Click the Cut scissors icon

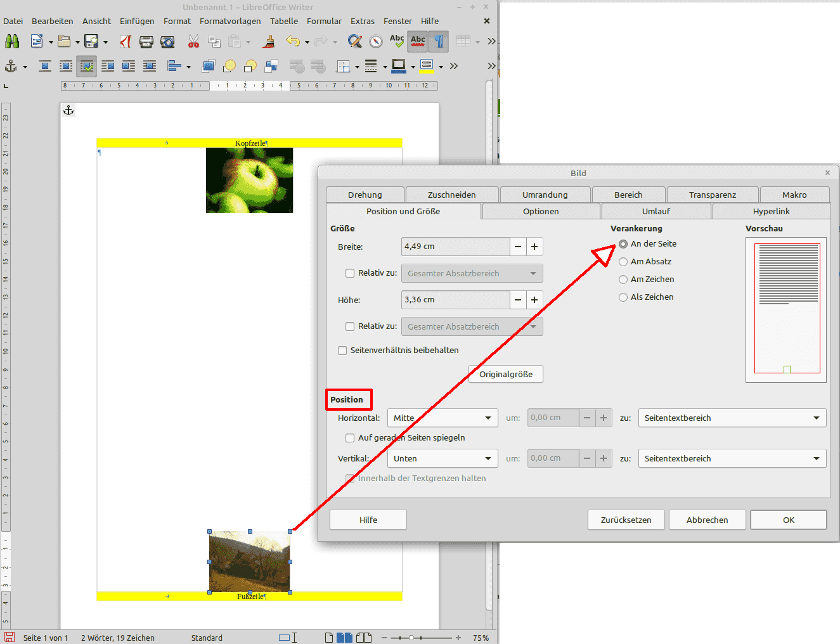(193, 42)
